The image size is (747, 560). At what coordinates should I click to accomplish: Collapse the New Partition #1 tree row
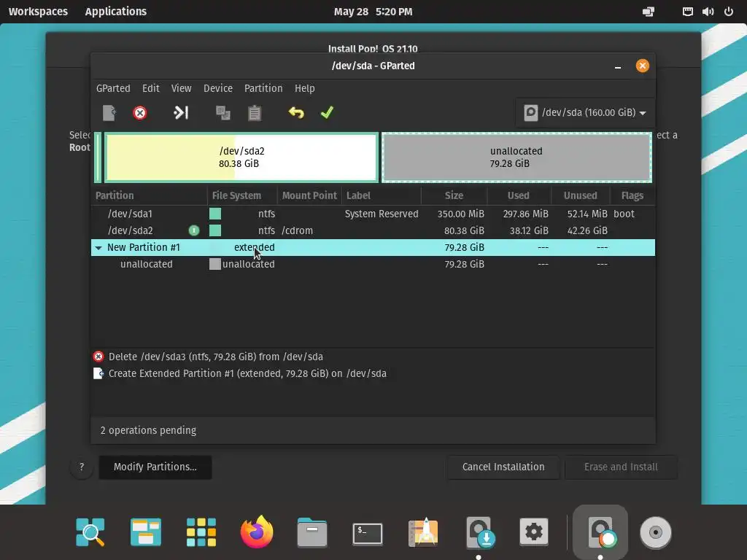98,248
